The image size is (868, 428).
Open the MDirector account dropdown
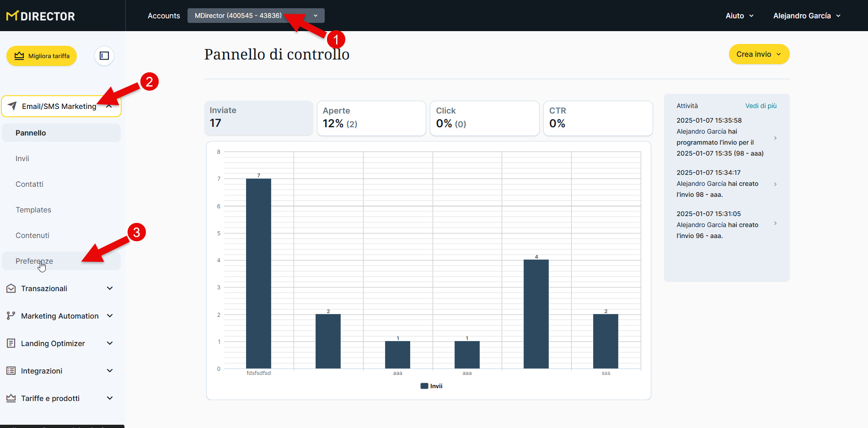256,16
